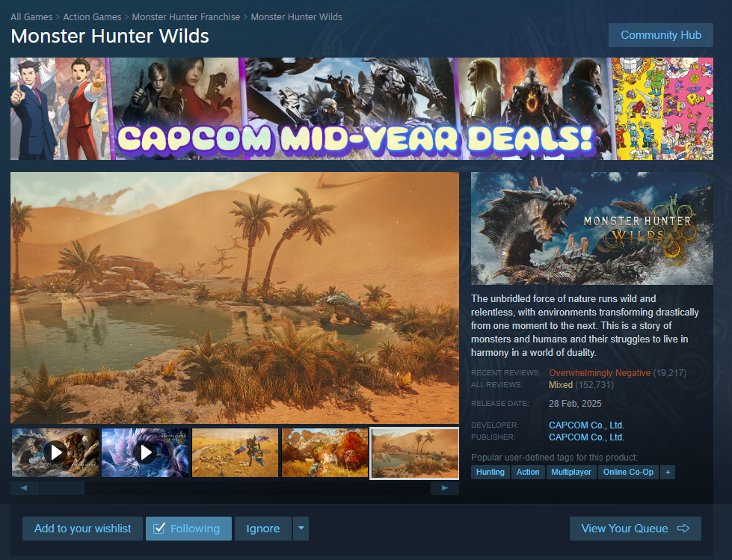Select the Multiplayer tag
Image resolution: width=732 pixels, height=560 pixels.
[571, 473]
